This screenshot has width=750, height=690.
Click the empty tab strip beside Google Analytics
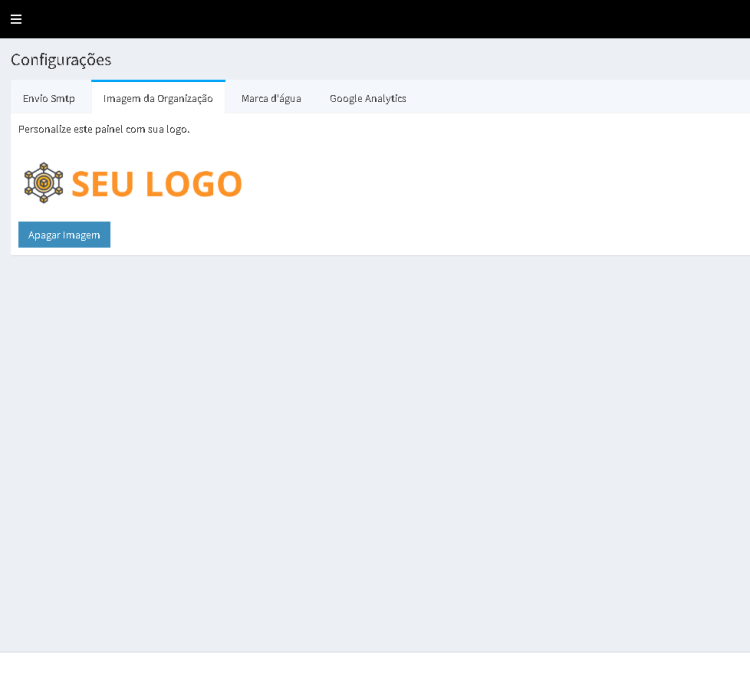[x=580, y=98]
